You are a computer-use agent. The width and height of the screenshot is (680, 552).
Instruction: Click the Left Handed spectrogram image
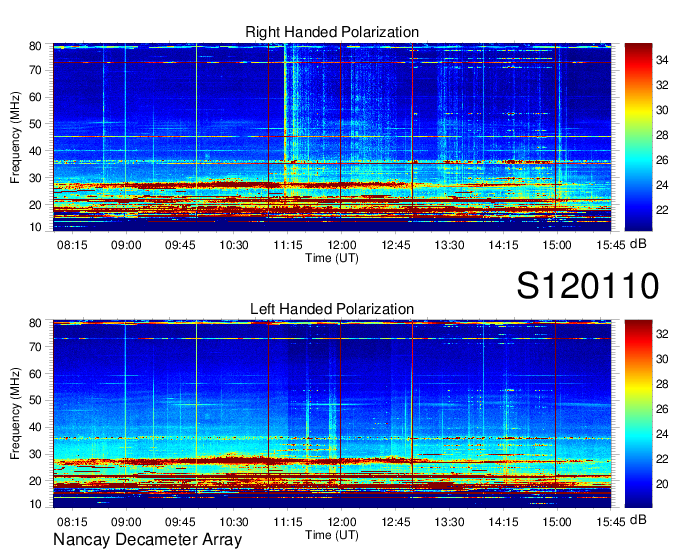332,414
